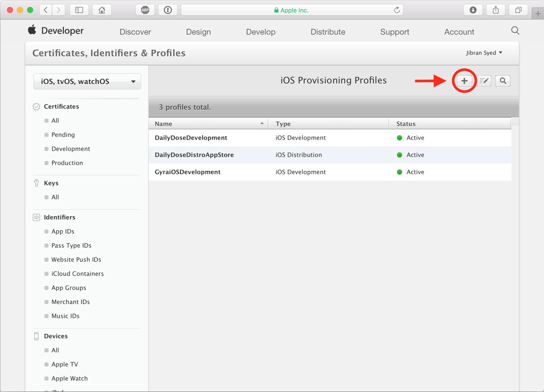Screen dimensions: 544x392
Task: Open App IDs identifiers
Action: [63, 231]
